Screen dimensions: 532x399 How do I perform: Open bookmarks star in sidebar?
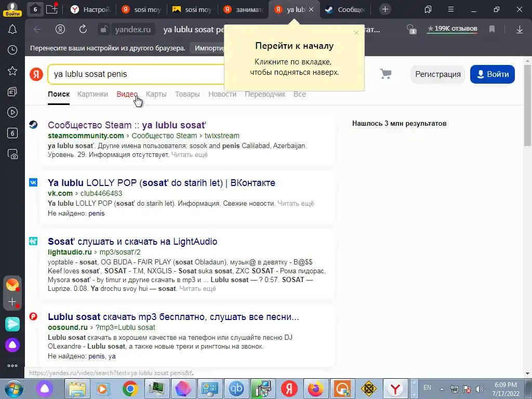(12, 71)
